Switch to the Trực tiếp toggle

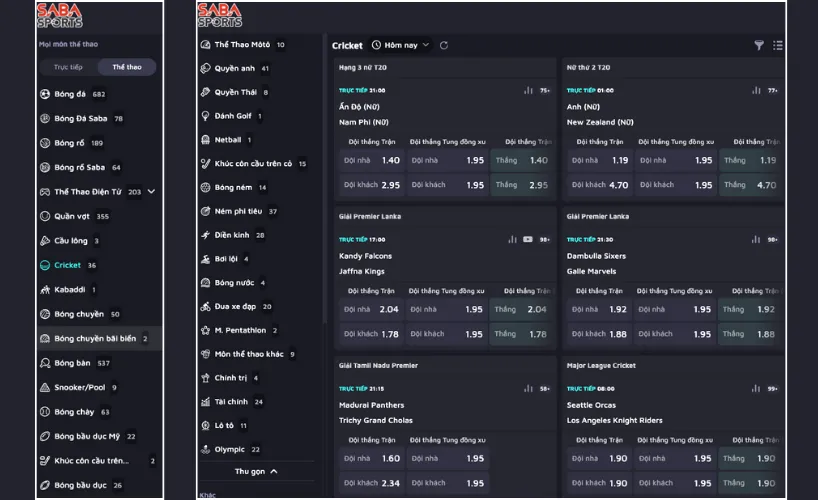[68, 67]
